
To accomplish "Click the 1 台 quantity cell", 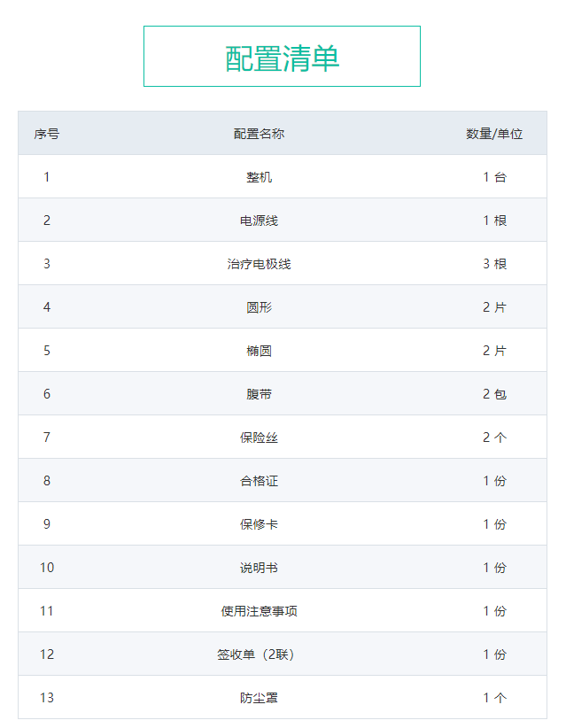I will coord(494,177).
